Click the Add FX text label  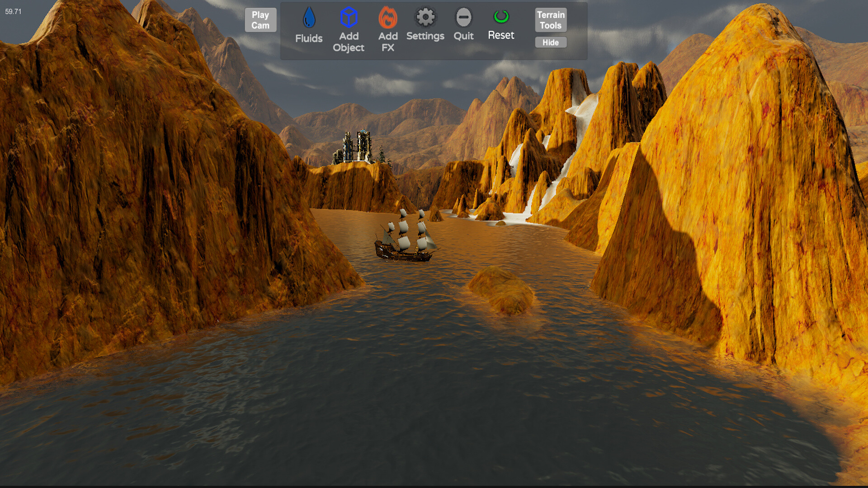pyautogui.click(x=387, y=42)
